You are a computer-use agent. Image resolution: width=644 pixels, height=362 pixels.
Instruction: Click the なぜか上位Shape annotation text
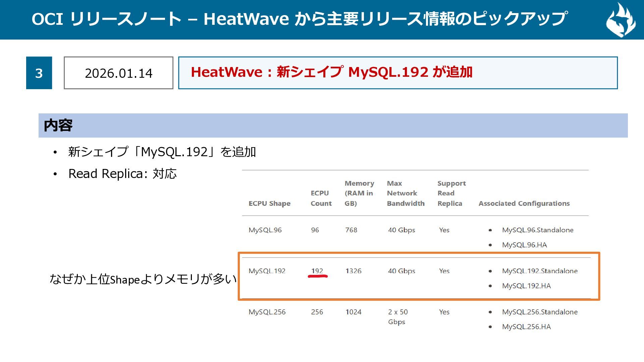click(143, 279)
